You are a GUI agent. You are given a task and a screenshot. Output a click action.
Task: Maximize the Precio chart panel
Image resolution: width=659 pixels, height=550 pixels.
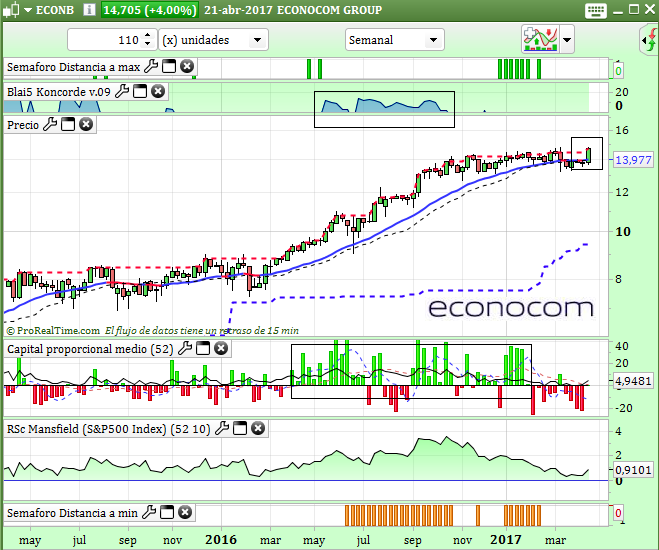tap(68, 125)
